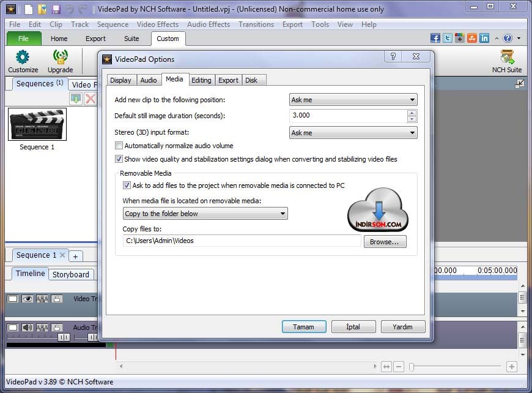Open the Customize gear tool
Viewport: 532px width, 393px height.
[x=23, y=61]
